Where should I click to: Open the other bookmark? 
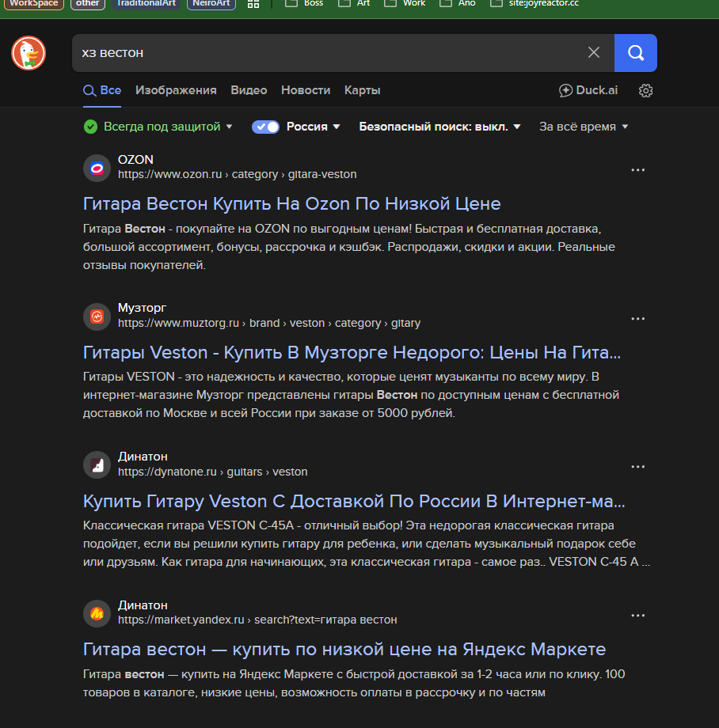pyautogui.click(x=88, y=4)
